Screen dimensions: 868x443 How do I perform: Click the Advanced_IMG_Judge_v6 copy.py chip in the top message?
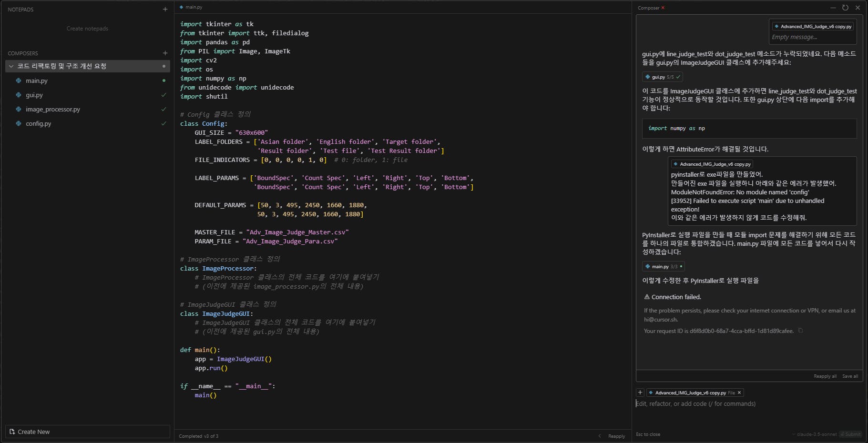coord(813,26)
